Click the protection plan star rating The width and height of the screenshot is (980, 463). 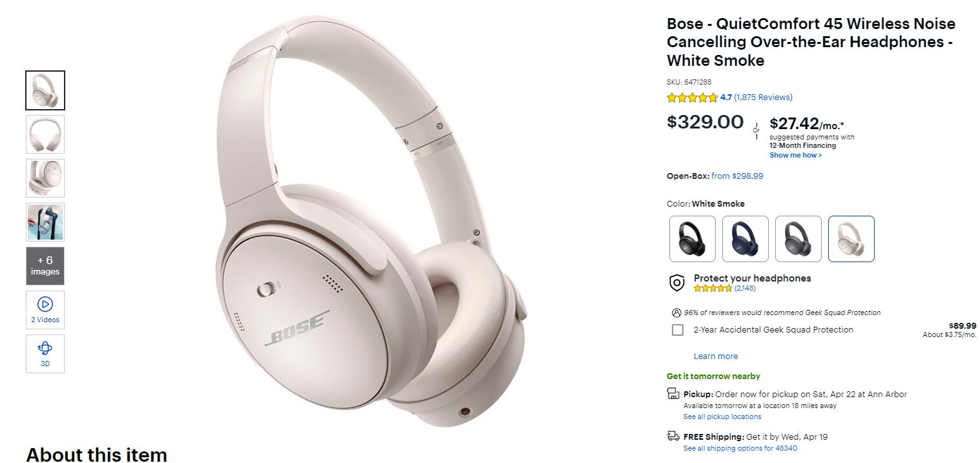click(x=713, y=288)
